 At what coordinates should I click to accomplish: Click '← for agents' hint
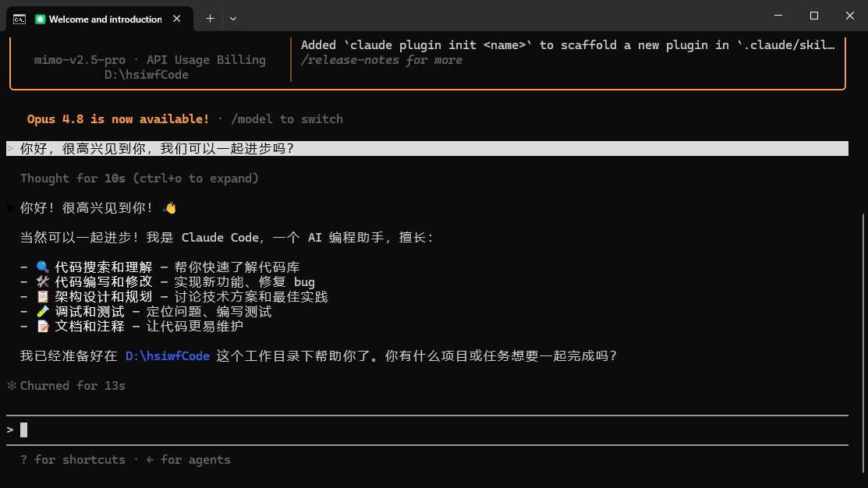coord(188,460)
